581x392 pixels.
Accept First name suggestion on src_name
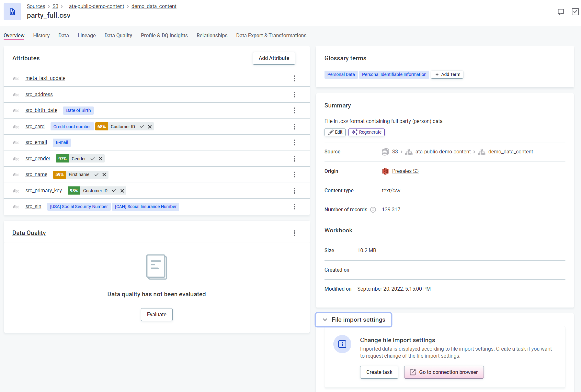pyautogui.click(x=96, y=175)
